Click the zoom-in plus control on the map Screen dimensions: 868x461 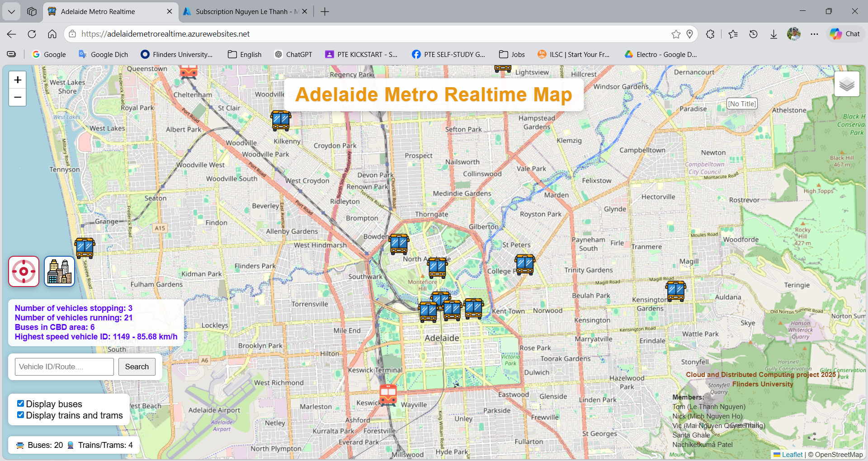tap(17, 80)
